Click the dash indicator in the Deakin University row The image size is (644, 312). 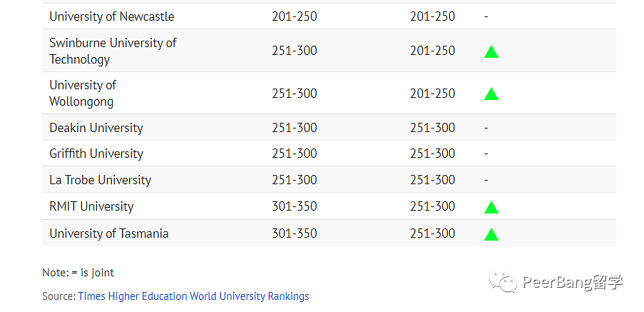[486, 128]
